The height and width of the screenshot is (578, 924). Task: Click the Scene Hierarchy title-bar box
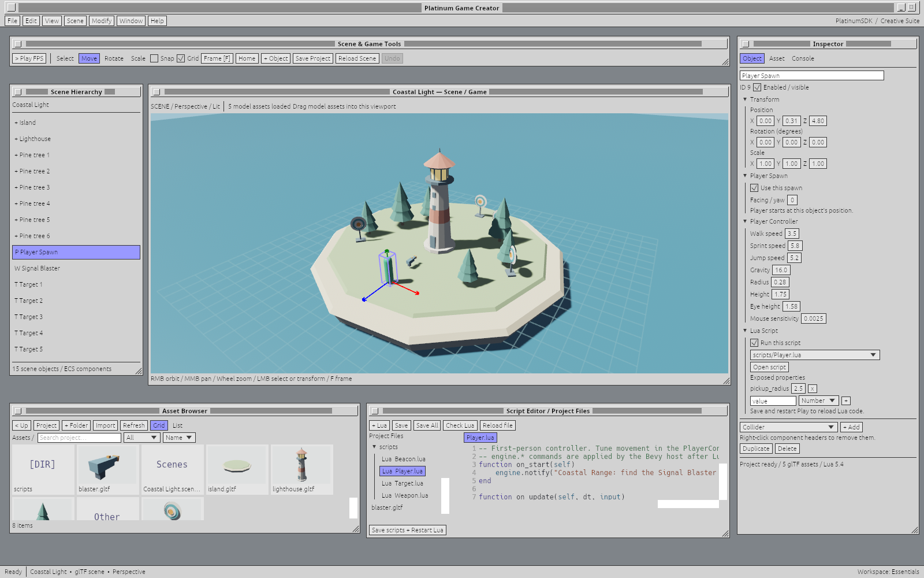tap(18, 92)
